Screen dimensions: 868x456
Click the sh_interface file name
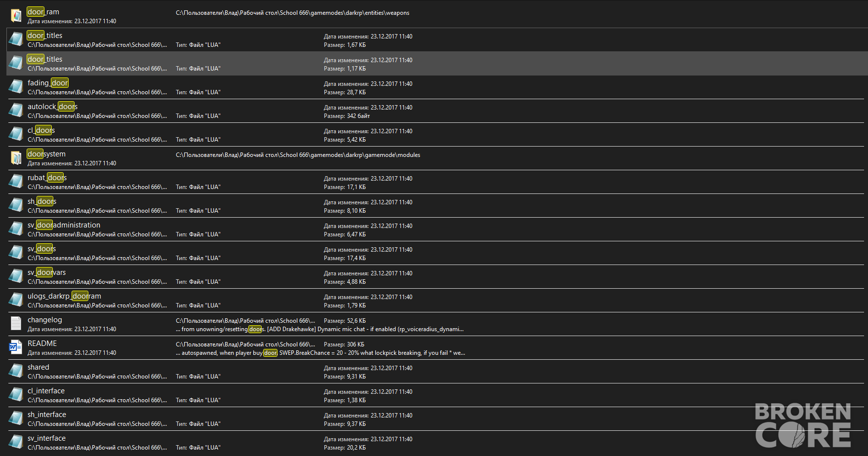point(47,415)
